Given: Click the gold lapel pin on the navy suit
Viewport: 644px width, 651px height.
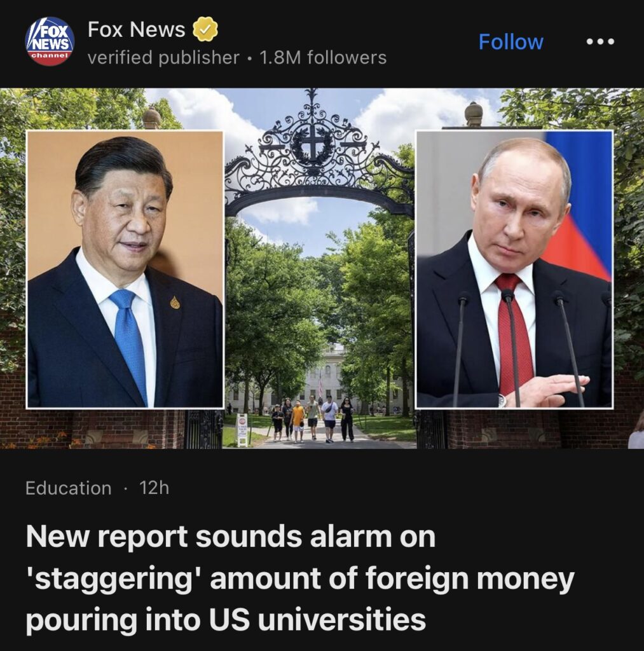Looking at the screenshot, I should [x=175, y=302].
